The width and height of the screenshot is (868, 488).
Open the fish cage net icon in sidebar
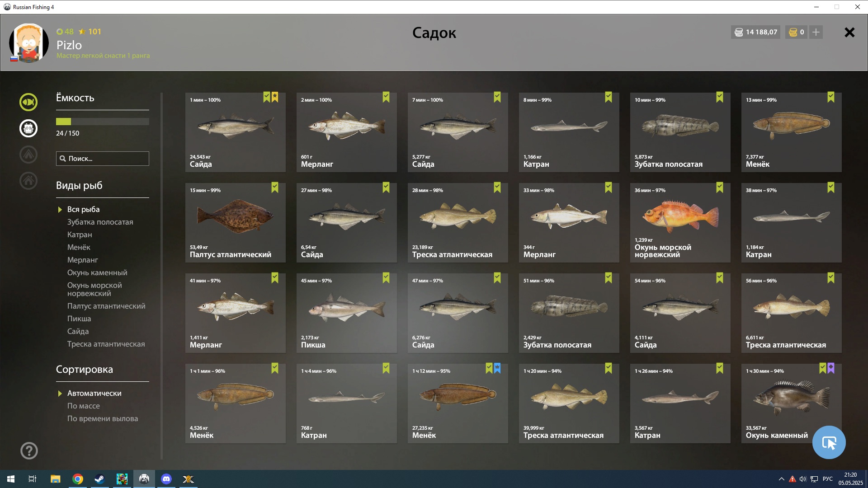(28, 128)
